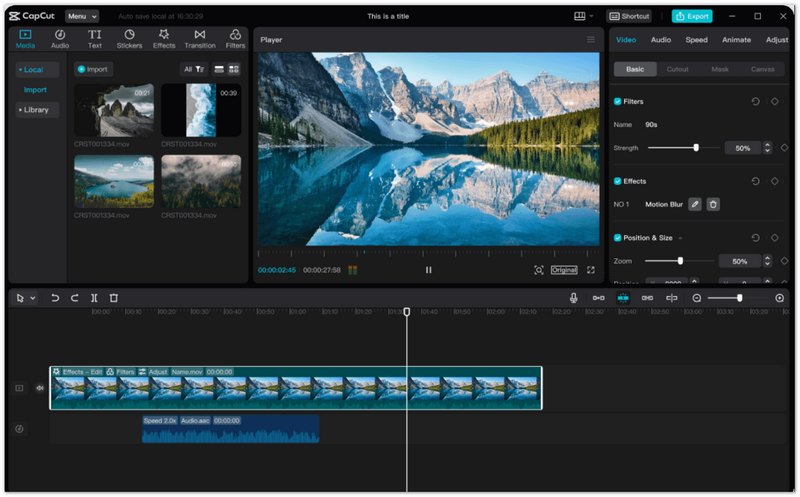Adjust the Strength percentage stepper
The width and height of the screenshot is (800, 497).
767,148
